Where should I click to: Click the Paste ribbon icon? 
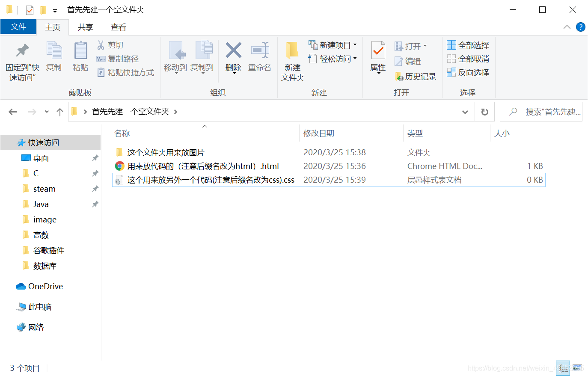[80, 56]
